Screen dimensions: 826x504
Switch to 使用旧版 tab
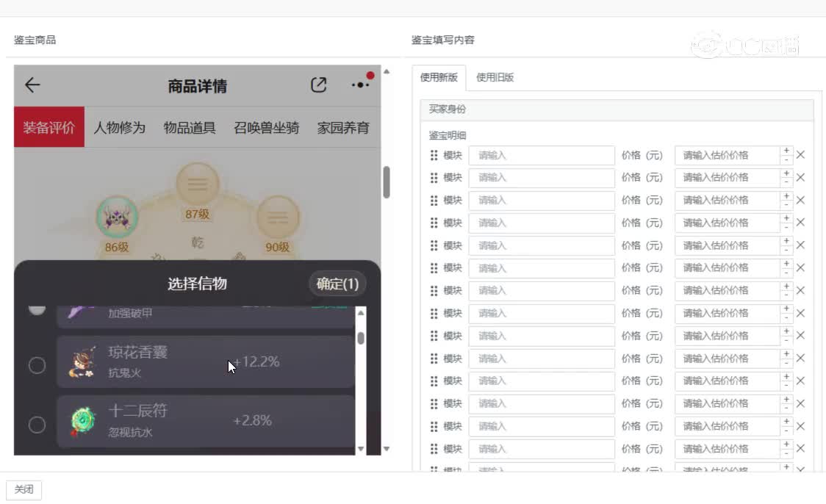point(495,77)
